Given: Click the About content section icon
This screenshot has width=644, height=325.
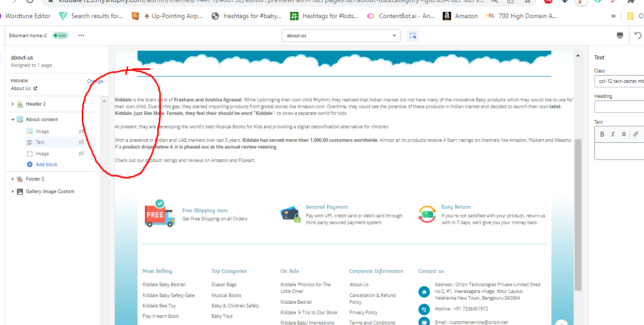Looking at the screenshot, I should tap(20, 120).
